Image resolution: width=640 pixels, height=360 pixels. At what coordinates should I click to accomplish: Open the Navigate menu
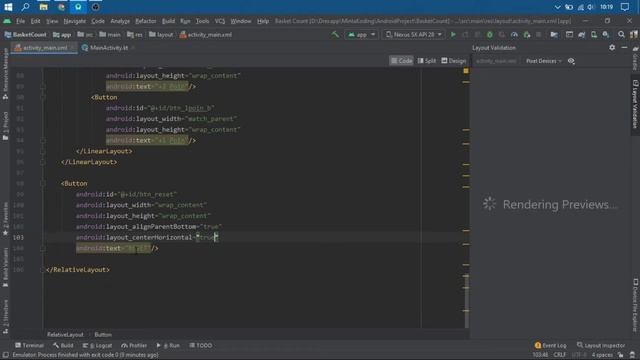click(75, 21)
